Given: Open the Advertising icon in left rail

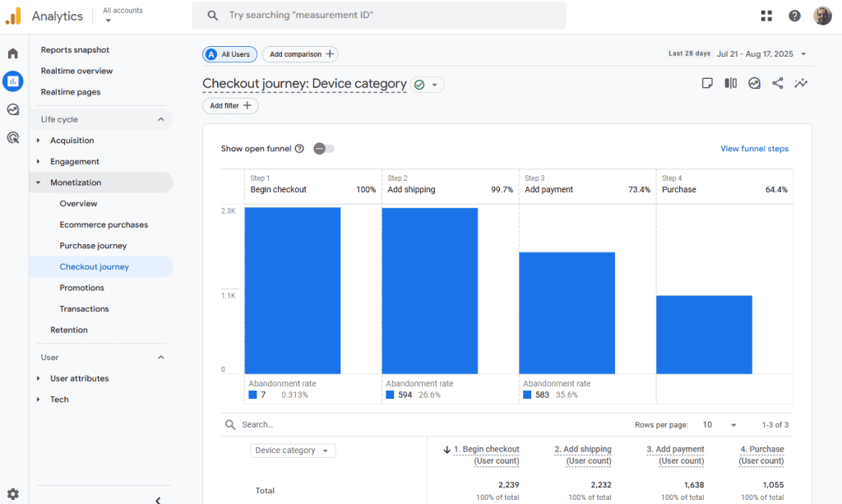Looking at the screenshot, I should (13, 137).
